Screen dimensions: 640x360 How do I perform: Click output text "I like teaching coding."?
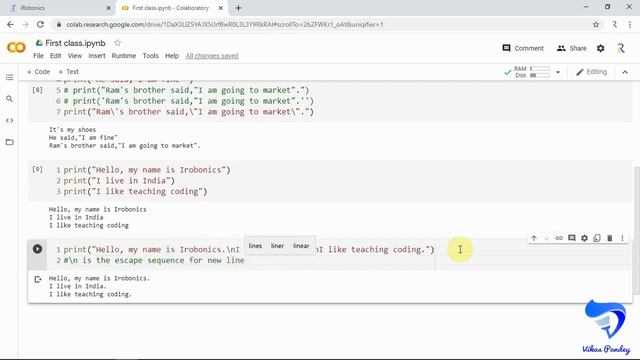pos(90,294)
